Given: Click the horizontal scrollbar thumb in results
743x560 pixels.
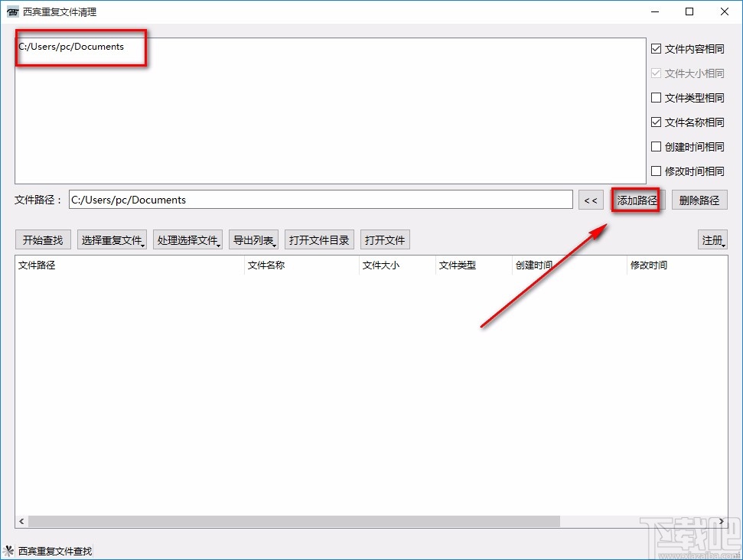Looking at the screenshot, I should coord(294,521).
